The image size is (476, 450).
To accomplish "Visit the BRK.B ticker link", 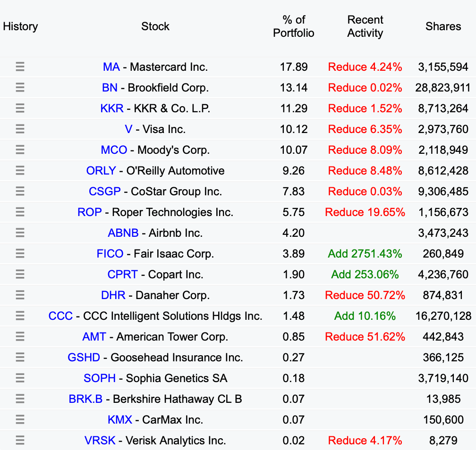I will 85,399.
